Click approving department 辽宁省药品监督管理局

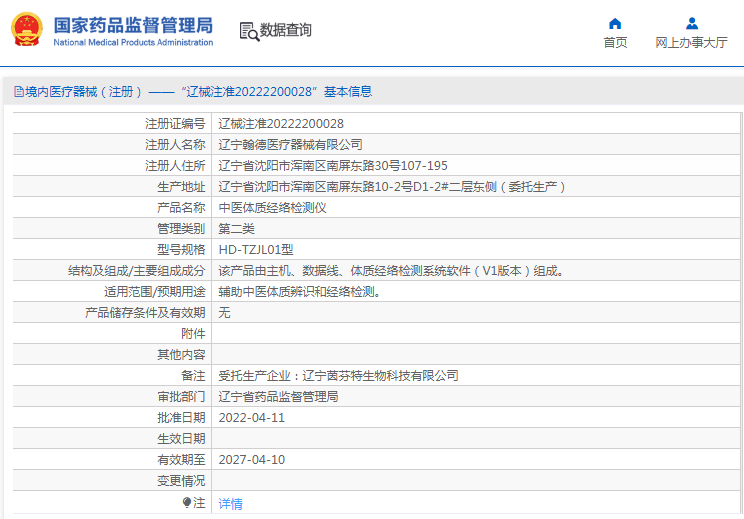tap(278, 397)
